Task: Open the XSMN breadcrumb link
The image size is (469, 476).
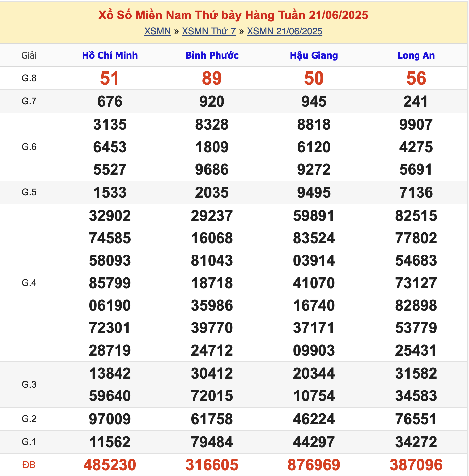Action: (x=157, y=31)
